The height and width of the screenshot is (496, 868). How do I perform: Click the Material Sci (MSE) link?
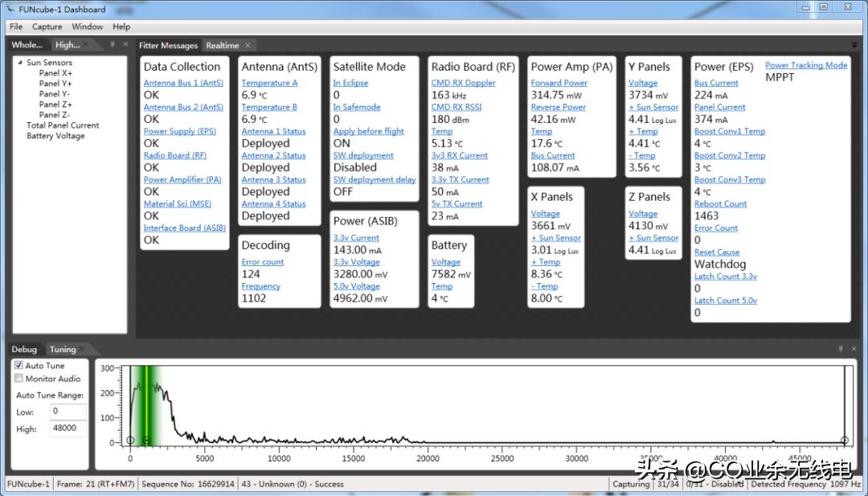click(177, 203)
